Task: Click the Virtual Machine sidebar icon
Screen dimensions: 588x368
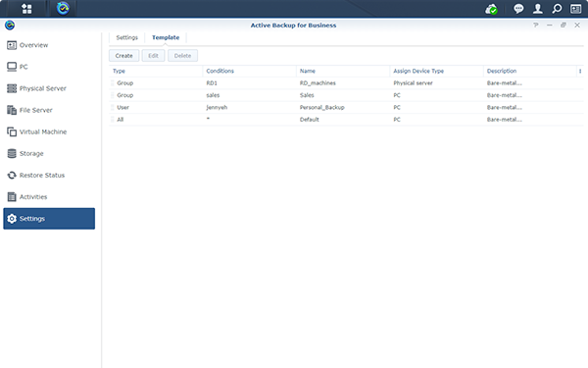Action: (12, 131)
